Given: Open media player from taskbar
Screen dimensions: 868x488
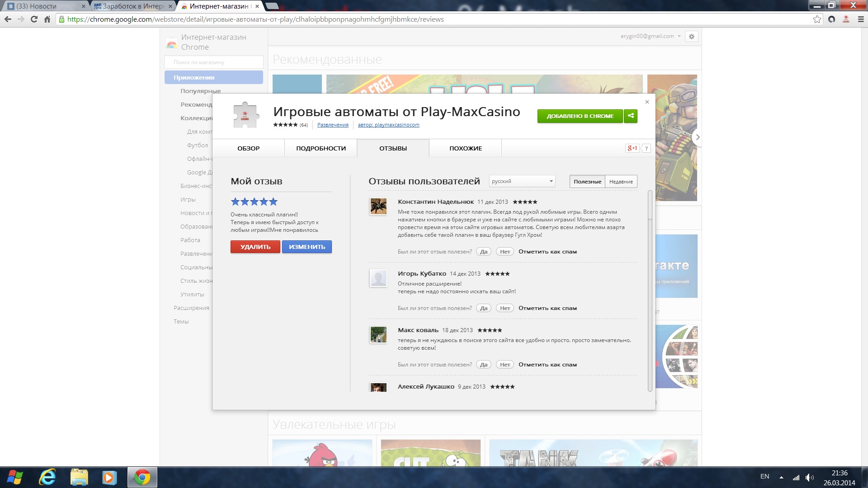Looking at the screenshot, I should [109, 477].
